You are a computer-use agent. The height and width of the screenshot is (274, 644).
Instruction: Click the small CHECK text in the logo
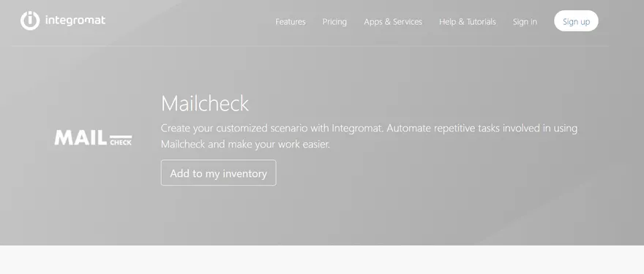click(121, 142)
